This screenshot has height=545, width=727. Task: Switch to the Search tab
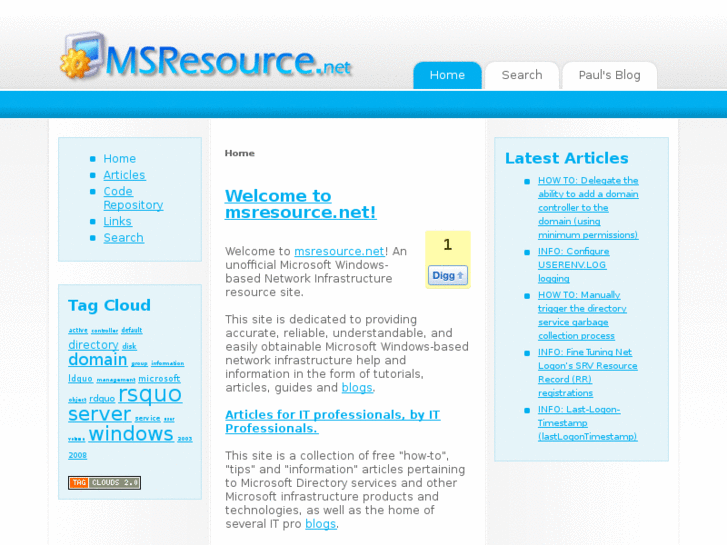[522, 75]
